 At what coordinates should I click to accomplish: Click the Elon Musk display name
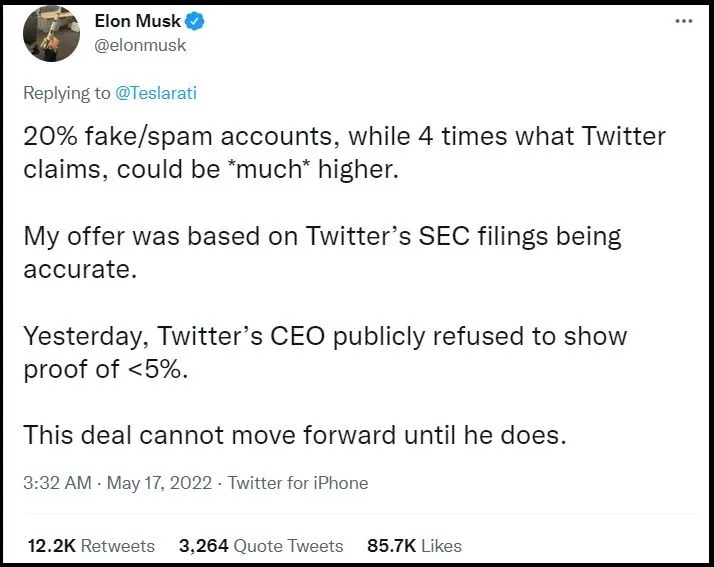pyautogui.click(x=137, y=22)
